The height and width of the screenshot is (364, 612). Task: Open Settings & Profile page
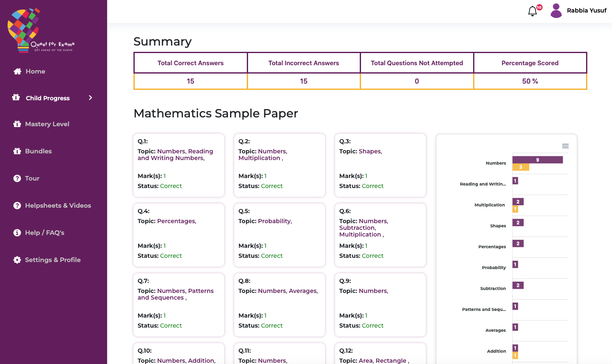54,260
